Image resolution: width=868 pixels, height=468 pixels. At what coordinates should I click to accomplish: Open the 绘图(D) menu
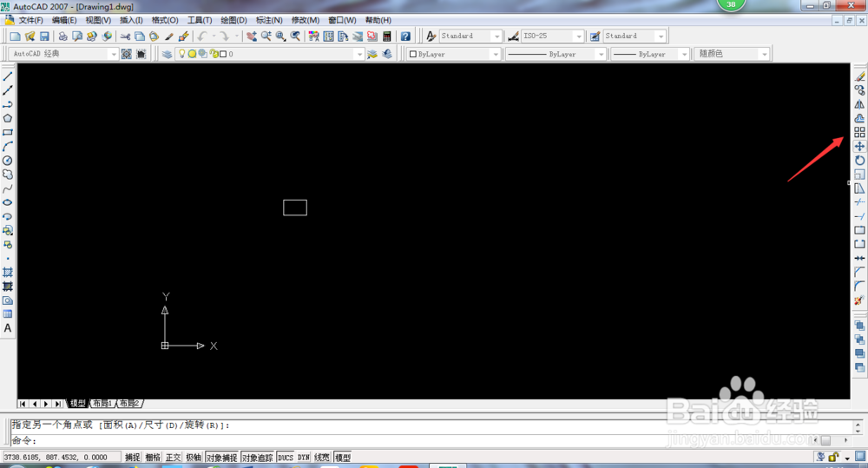point(233,20)
